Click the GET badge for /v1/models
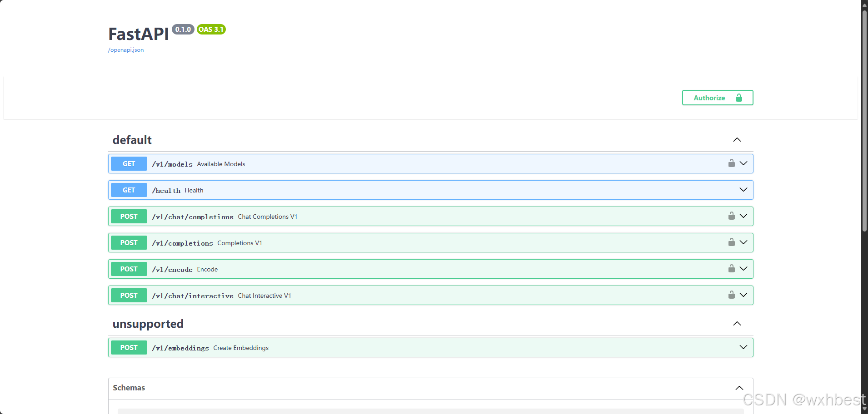 [129, 164]
